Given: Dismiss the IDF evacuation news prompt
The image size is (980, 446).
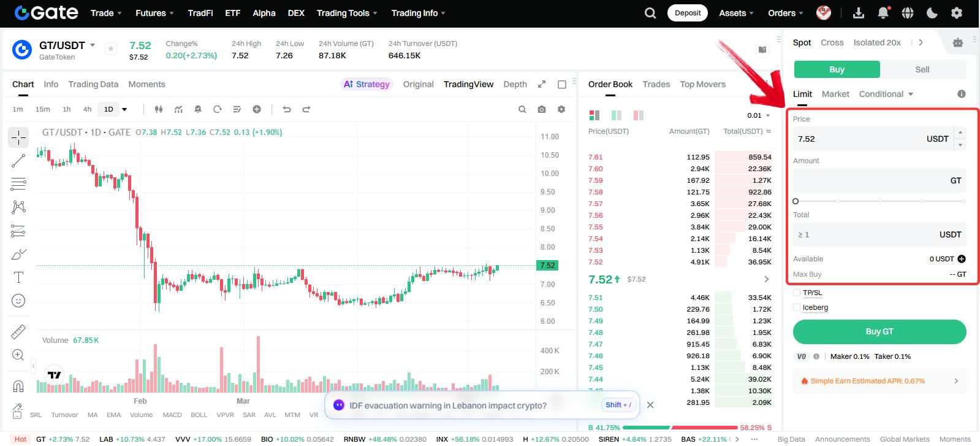Looking at the screenshot, I should (x=650, y=405).
